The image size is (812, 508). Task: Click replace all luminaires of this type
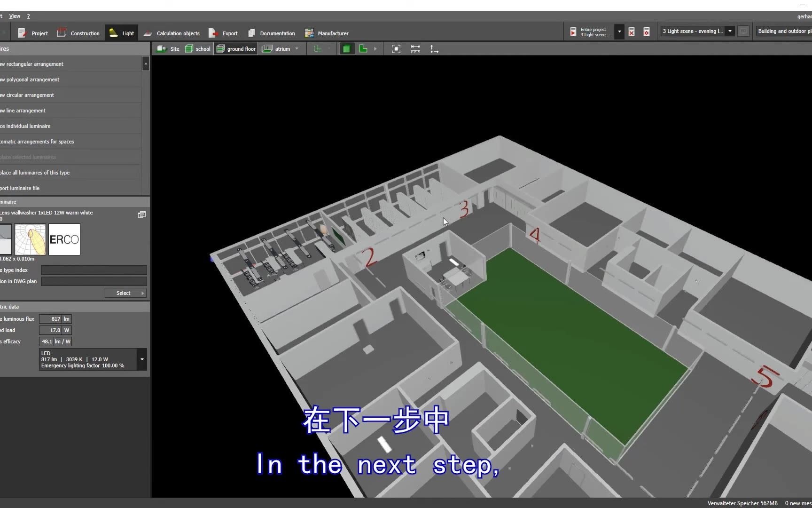coord(70,173)
